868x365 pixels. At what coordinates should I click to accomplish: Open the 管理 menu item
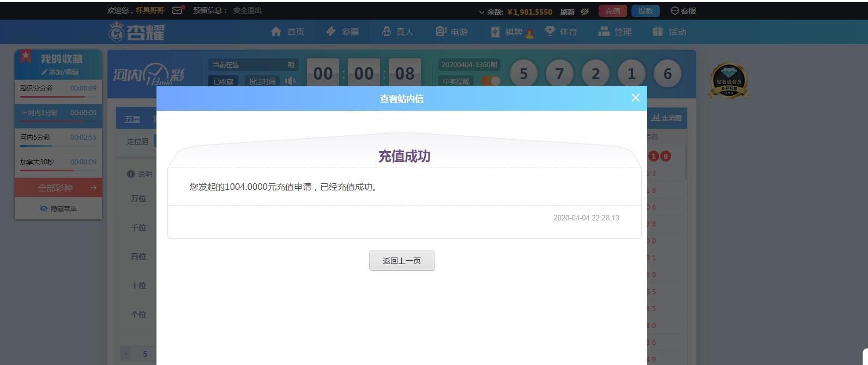(x=615, y=32)
